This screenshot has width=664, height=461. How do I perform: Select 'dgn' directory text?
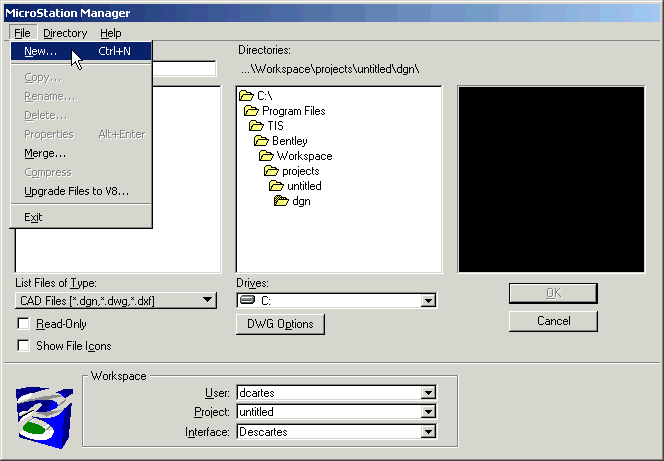[301, 201]
